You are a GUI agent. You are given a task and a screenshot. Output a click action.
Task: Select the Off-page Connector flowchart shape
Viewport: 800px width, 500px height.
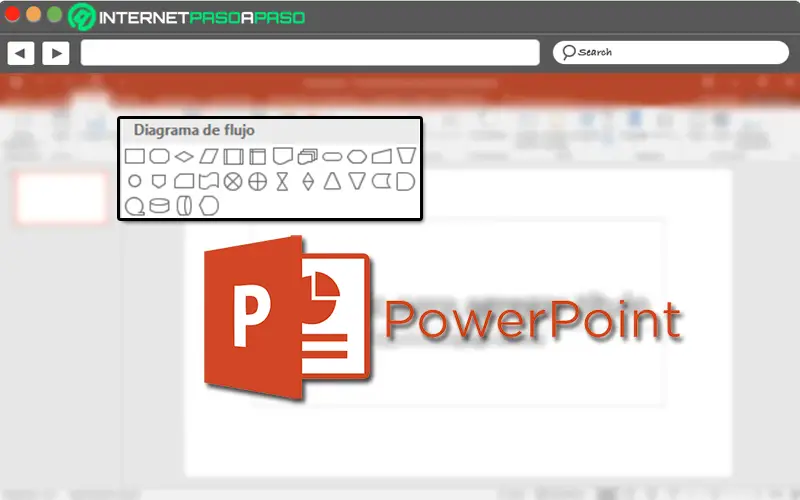159,181
